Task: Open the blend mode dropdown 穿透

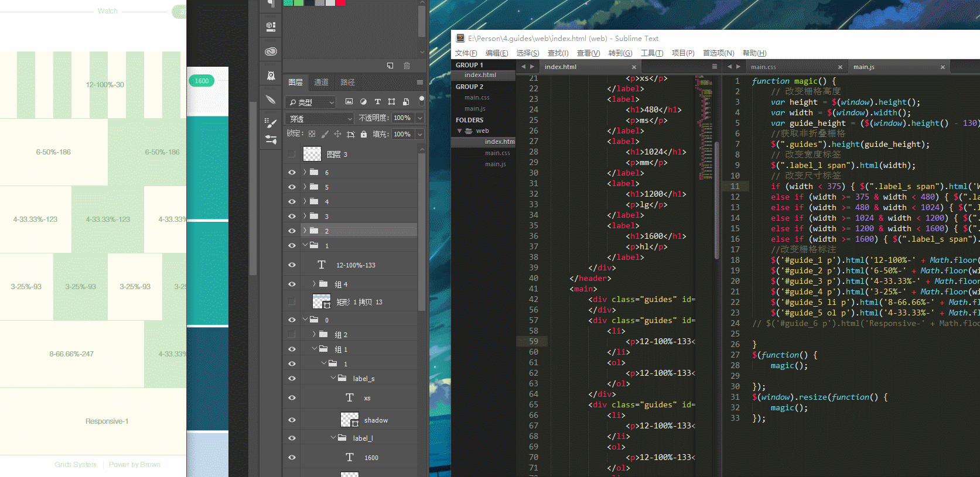Action: click(320, 118)
